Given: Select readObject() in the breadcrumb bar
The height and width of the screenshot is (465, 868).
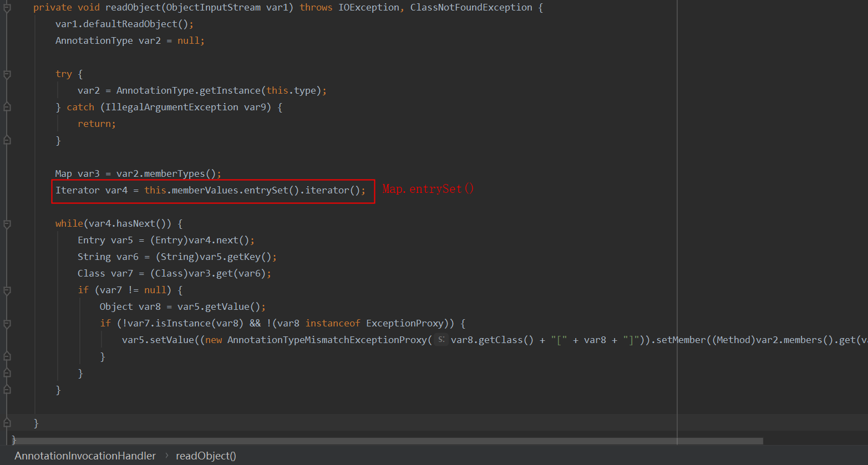Looking at the screenshot, I should coord(206,456).
